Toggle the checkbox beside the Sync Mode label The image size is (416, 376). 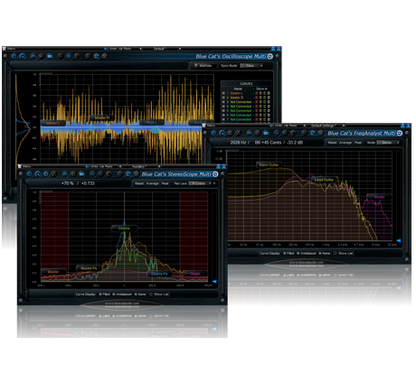pos(196,66)
